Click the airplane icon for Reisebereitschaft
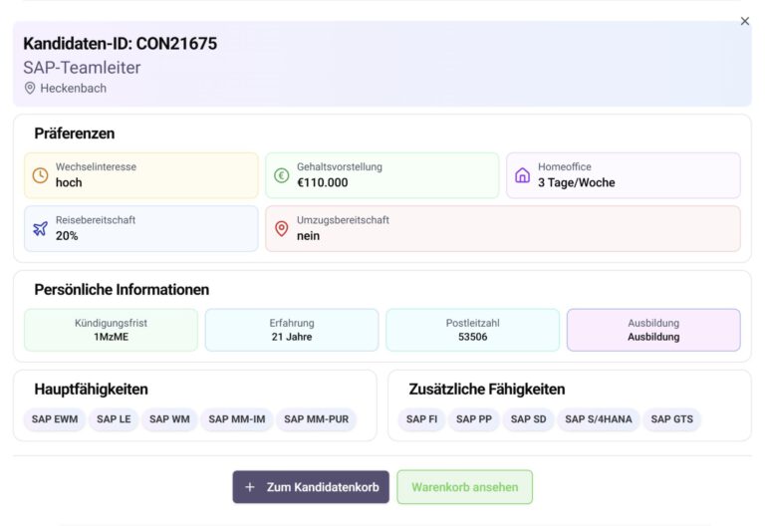The image size is (765, 532). (x=40, y=228)
